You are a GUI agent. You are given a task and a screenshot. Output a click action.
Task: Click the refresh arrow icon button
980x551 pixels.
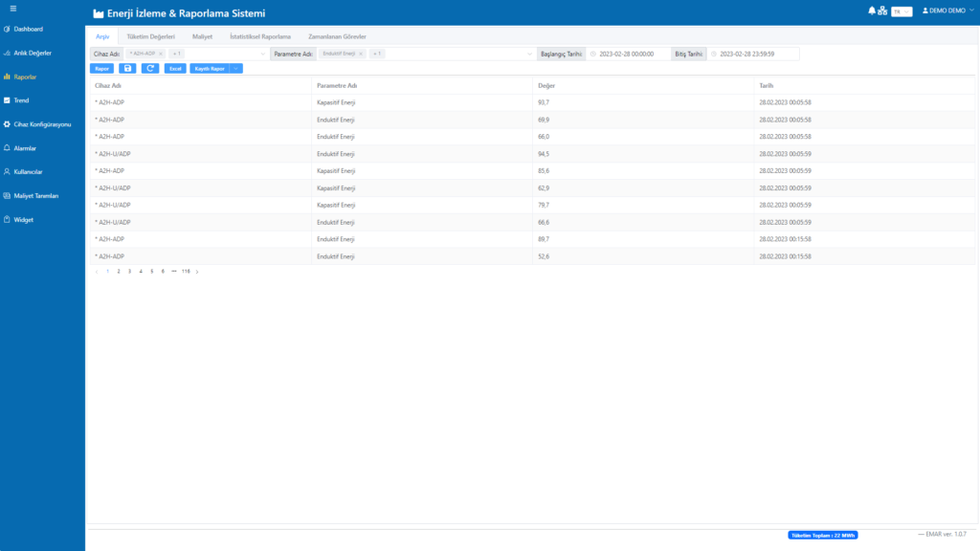point(150,68)
